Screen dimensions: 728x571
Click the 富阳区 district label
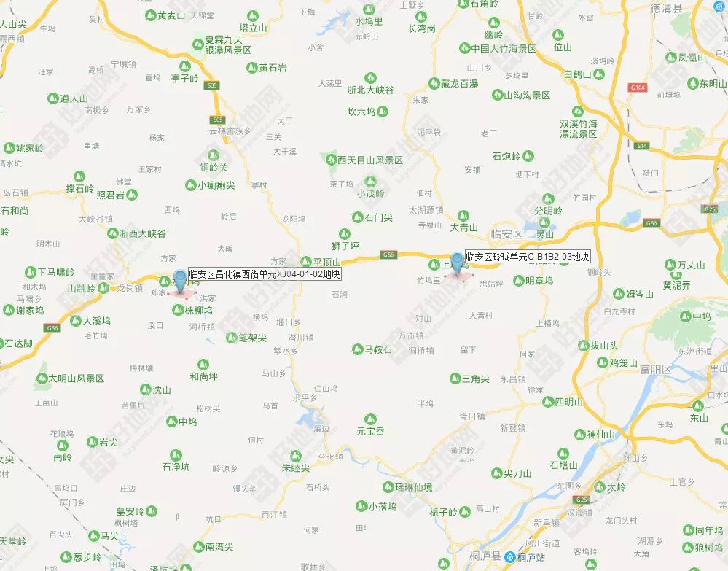[x=656, y=369]
